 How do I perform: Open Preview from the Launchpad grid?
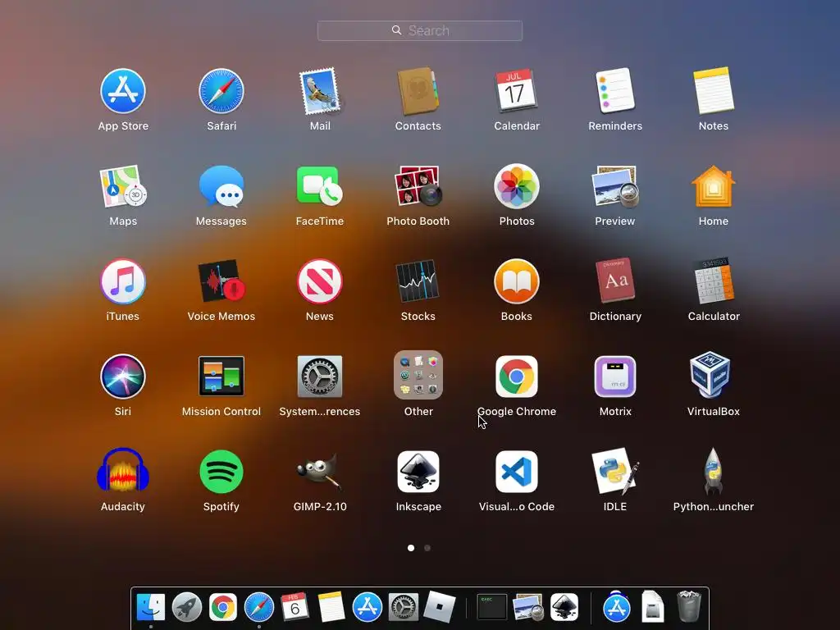[615, 186]
